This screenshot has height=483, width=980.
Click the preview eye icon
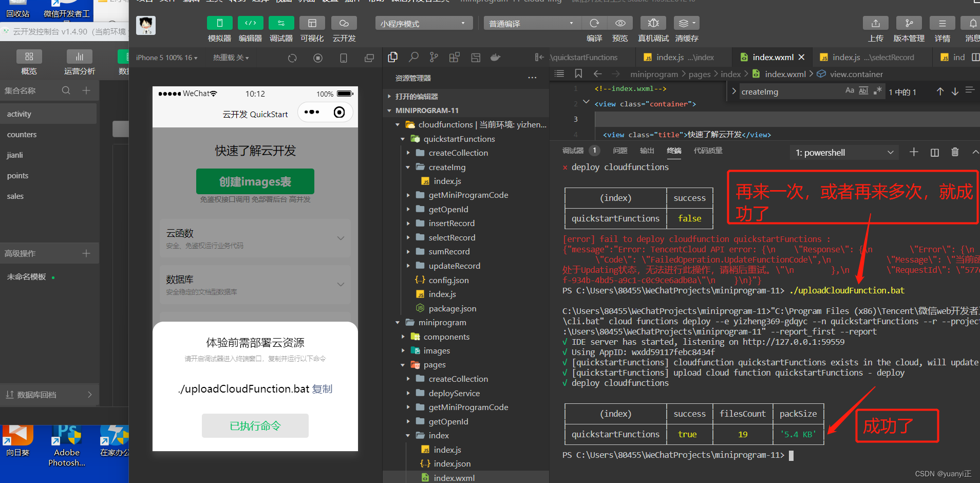pos(620,23)
